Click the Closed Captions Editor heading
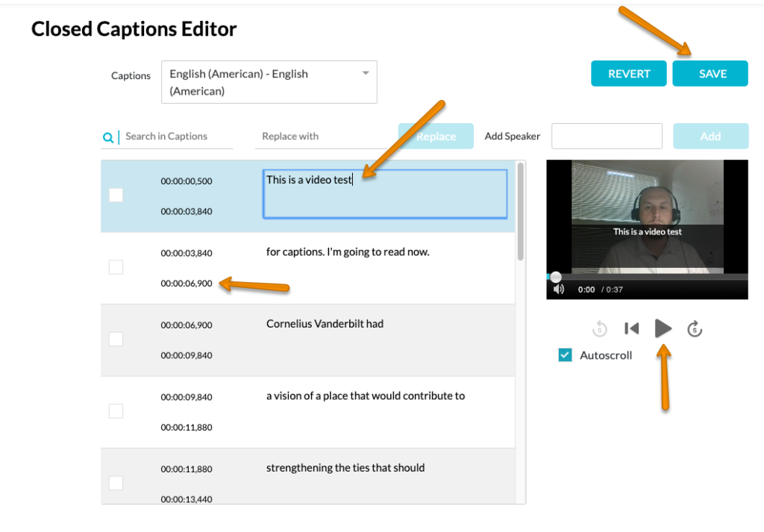This screenshot has height=532, width=764. tap(134, 28)
